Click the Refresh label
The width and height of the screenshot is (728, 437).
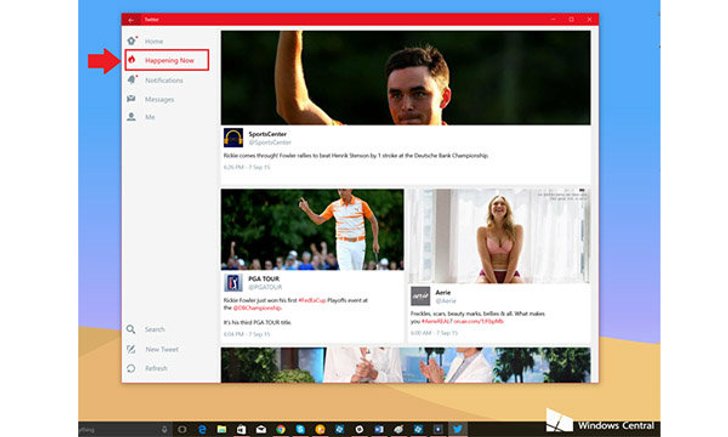pyautogui.click(x=156, y=368)
